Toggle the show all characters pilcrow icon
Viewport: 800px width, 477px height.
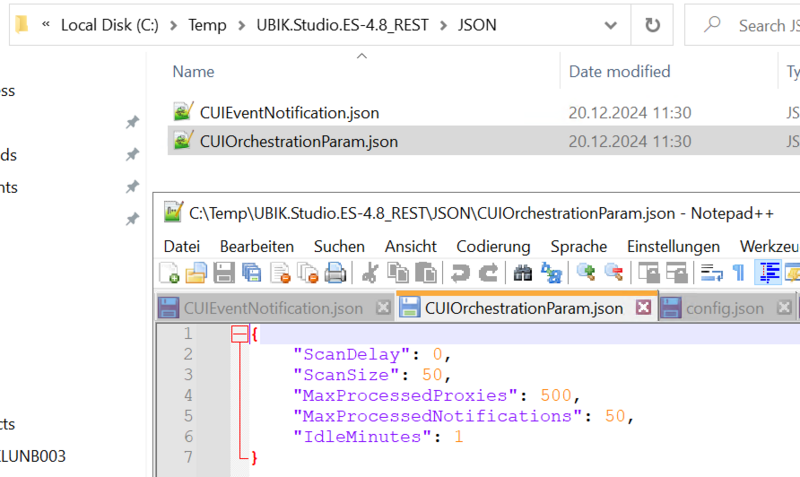point(738,272)
